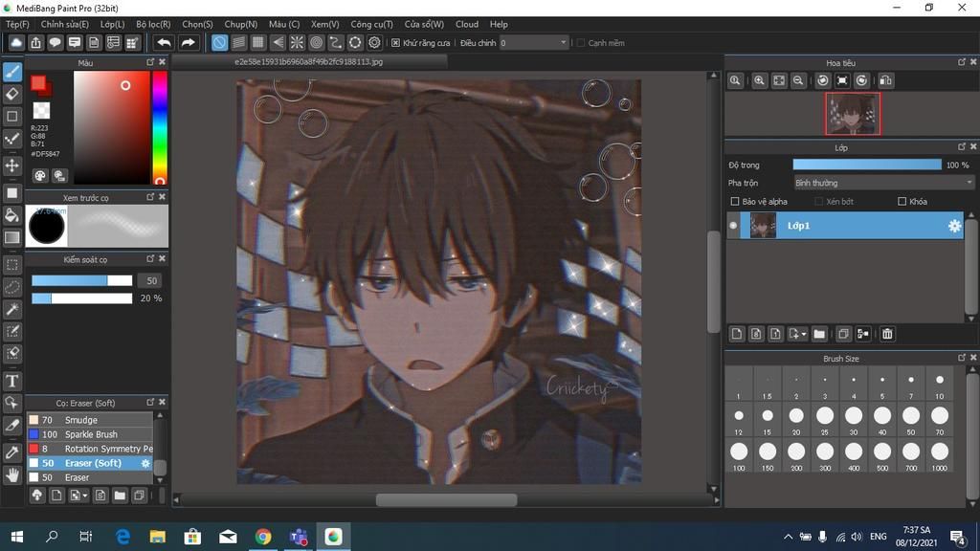Viewport: 980px width, 551px height.
Task: Select the Sparkle Brush
Action: 89,434
